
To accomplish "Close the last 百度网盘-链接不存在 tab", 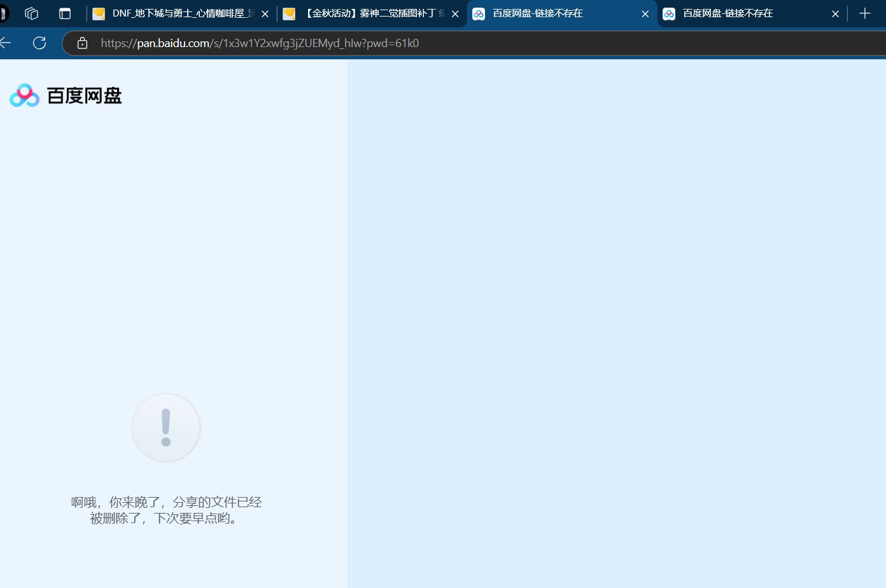I will (x=836, y=14).
